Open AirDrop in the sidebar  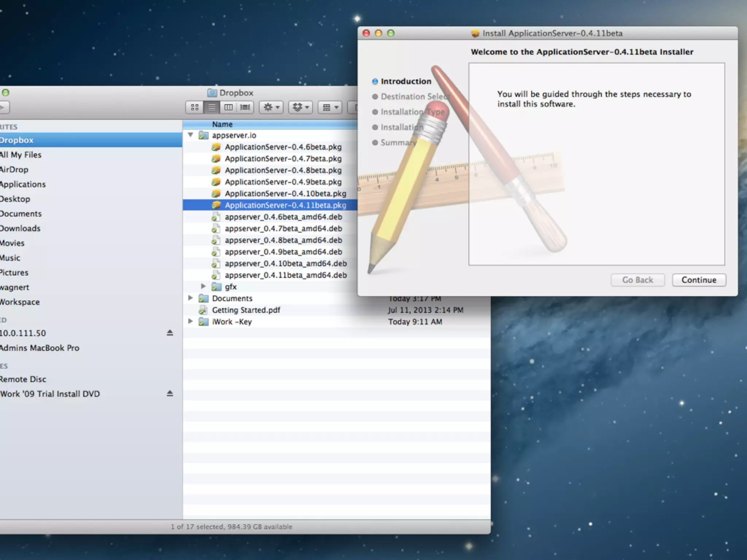91,170
